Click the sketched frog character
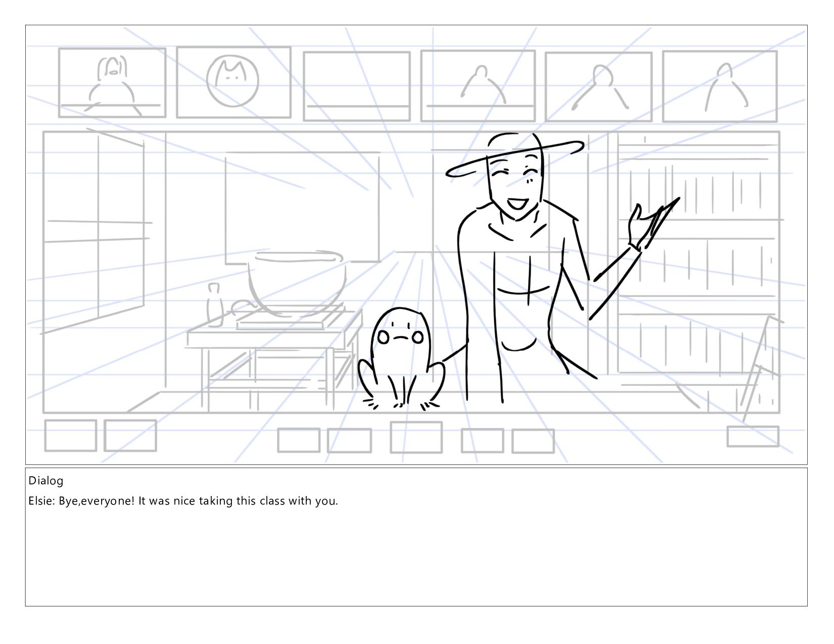834x644 pixels. (401, 359)
